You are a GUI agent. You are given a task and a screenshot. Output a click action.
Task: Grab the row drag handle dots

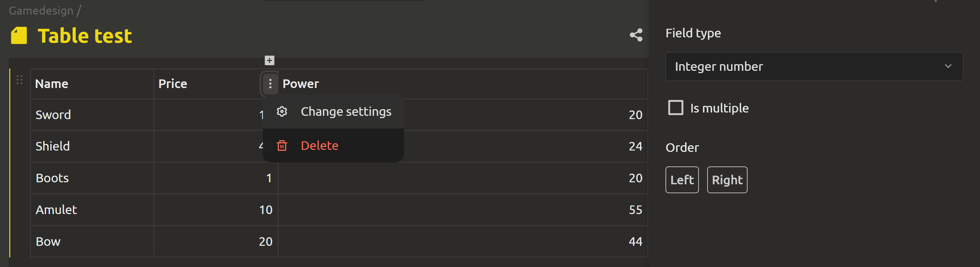click(x=20, y=80)
